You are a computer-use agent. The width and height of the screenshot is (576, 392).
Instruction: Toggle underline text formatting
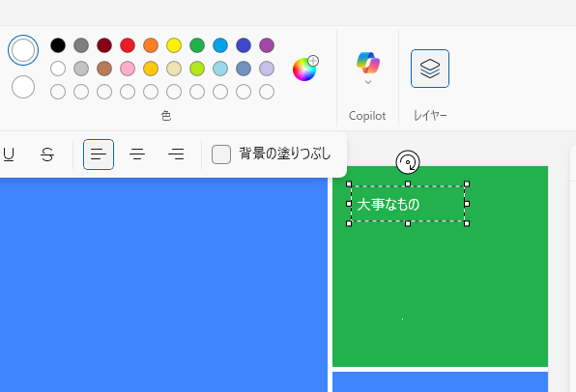(9, 154)
